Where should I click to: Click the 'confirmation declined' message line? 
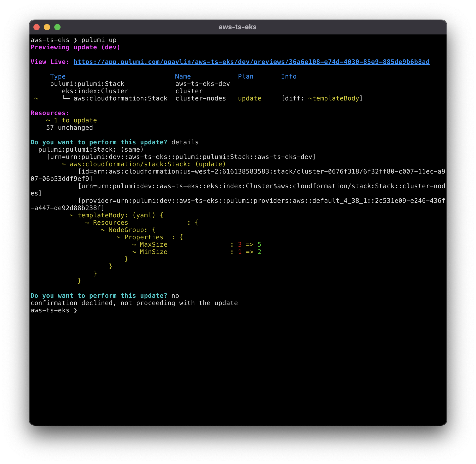click(x=134, y=303)
